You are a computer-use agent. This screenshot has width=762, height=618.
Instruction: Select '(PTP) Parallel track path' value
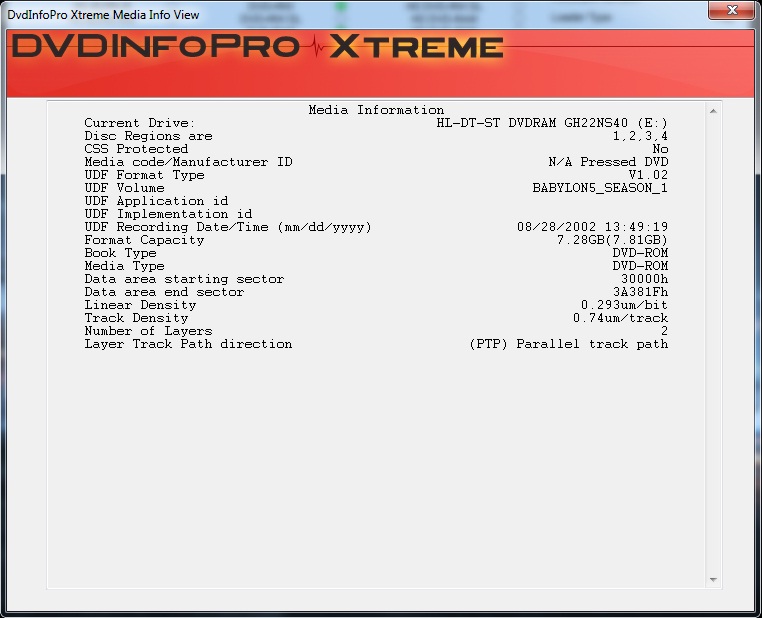pyautogui.click(x=569, y=344)
